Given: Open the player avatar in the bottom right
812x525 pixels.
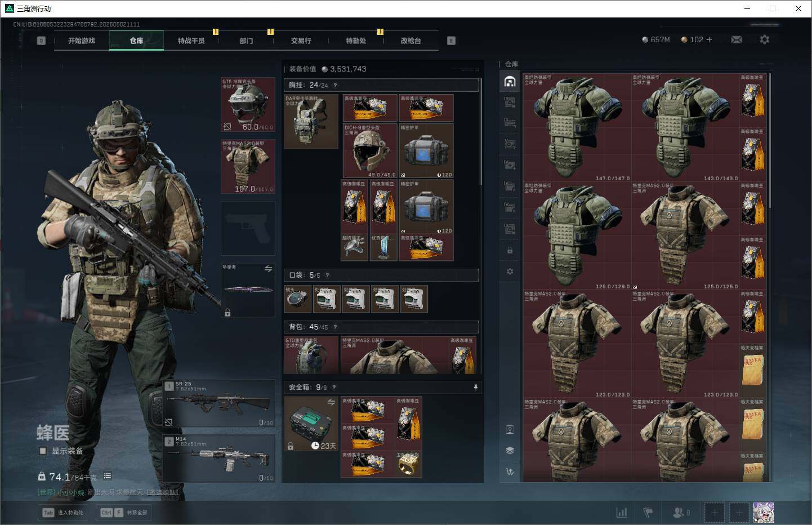Looking at the screenshot, I should (764, 513).
